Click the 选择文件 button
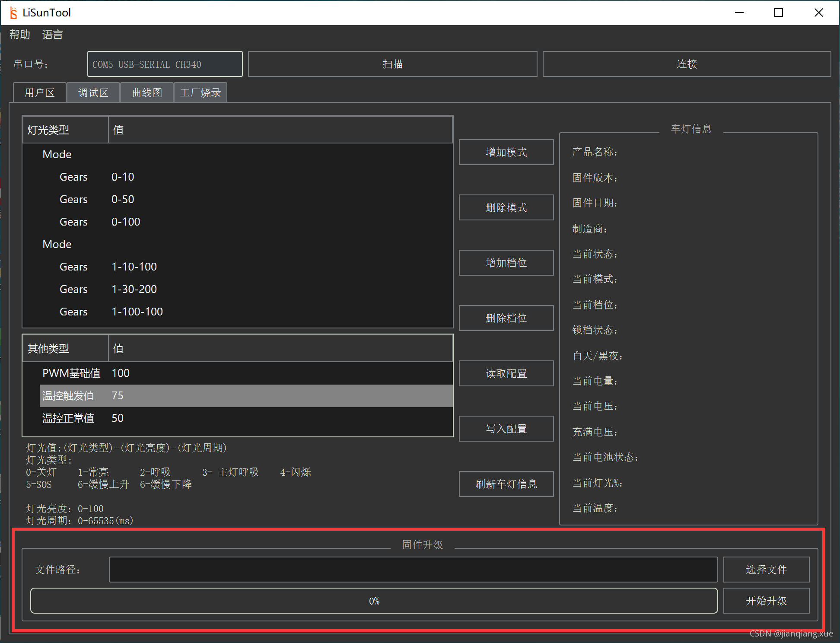840x643 pixels. (x=766, y=570)
